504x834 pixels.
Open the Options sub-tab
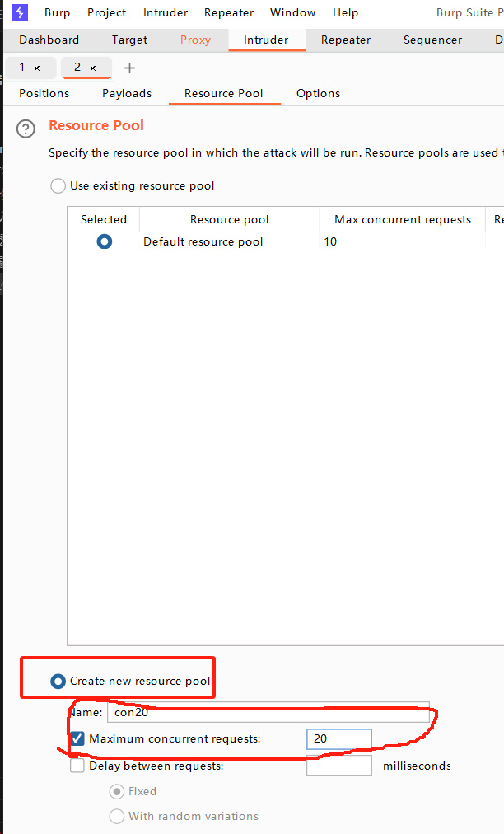pyautogui.click(x=318, y=93)
